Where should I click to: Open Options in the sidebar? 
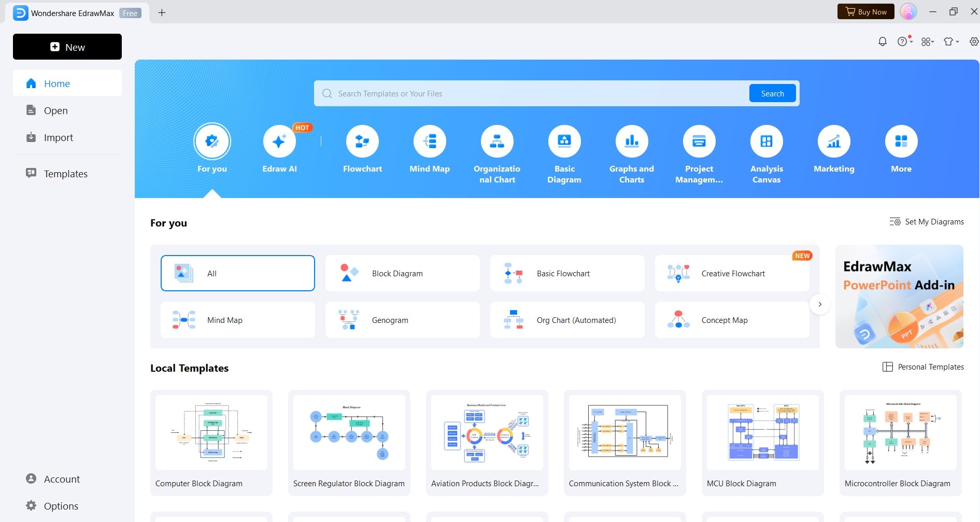click(x=67, y=506)
